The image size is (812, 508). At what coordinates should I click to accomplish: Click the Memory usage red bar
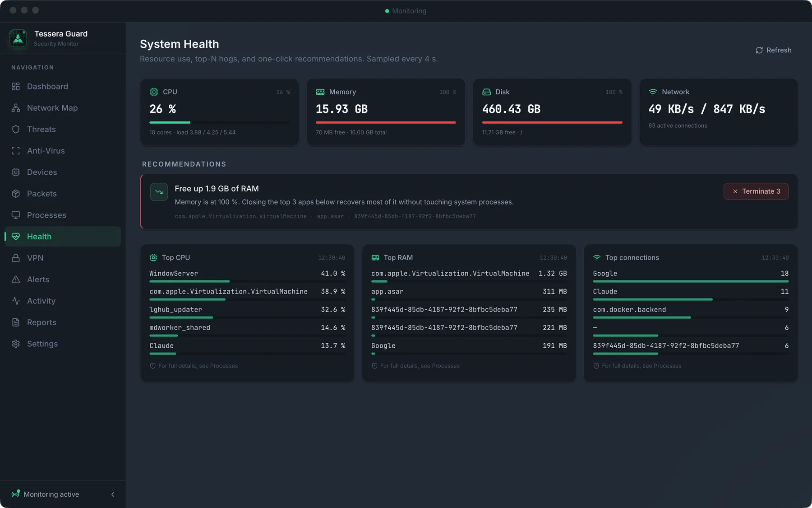coord(386,122)
